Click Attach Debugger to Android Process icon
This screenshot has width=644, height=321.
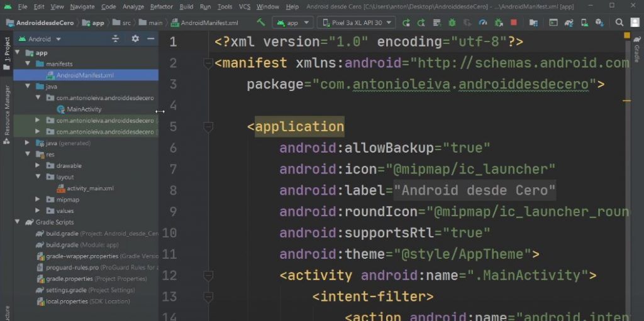coord(499,23)
